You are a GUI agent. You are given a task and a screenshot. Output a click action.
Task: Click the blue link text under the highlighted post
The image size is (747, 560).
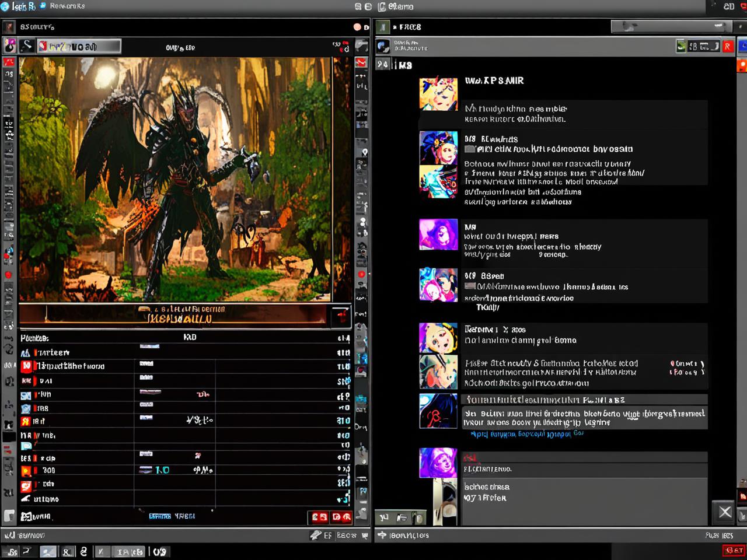pos(526,434)
